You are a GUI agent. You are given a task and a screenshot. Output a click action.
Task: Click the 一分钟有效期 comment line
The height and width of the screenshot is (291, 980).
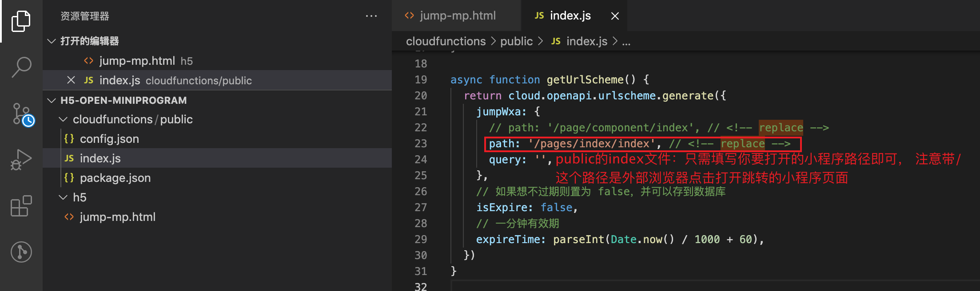point(518,223)
